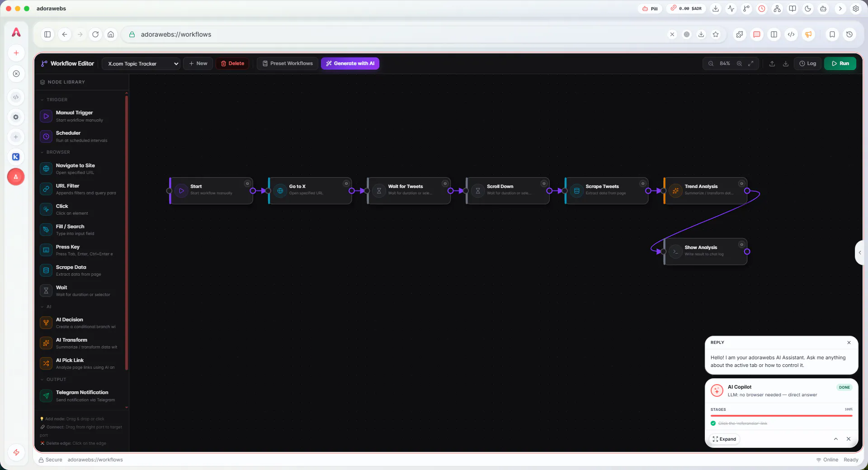Open settings gear on Scrape Tweets node
The image size is (868, 470).
click(x=642, y=183)
